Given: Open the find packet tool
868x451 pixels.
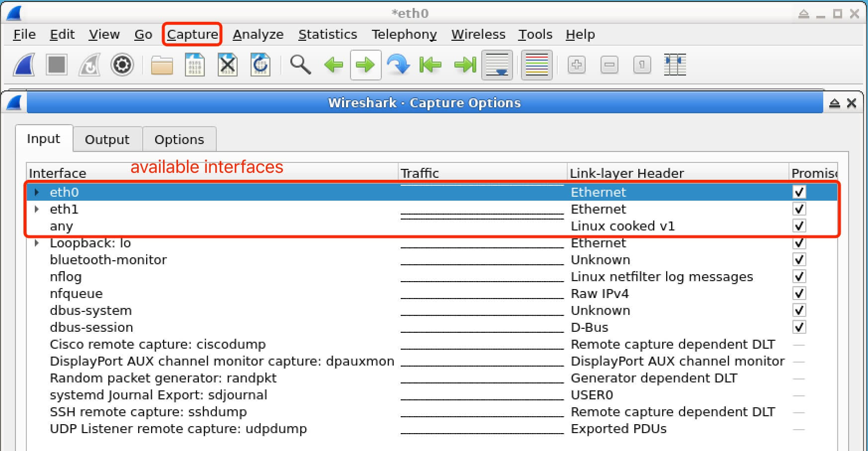Looking at the screenshot, I should coord(300,65).
